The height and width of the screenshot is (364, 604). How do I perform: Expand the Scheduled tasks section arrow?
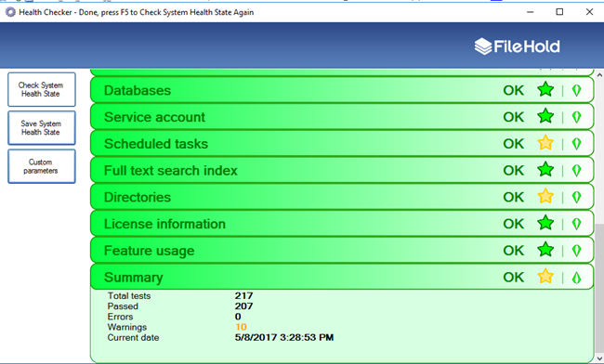point(576,144)
